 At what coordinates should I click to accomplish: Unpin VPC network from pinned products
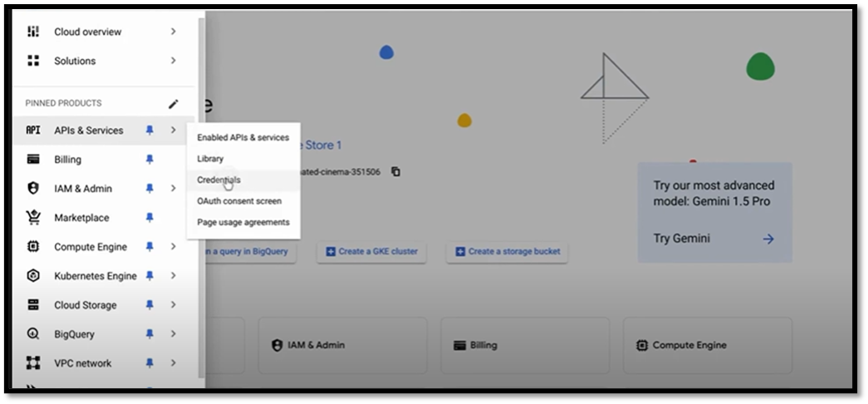click(x=149, y=363)
